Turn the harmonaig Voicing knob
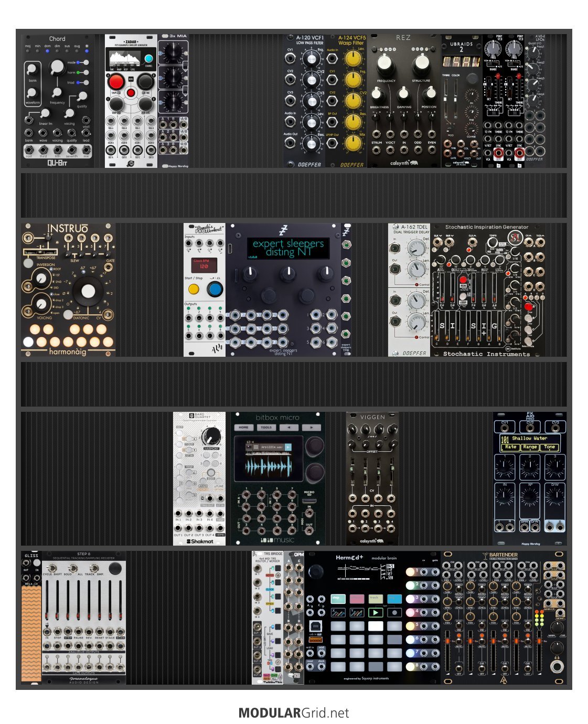The height and width of the screenshot is (724, 588). (x=41, y=303)
